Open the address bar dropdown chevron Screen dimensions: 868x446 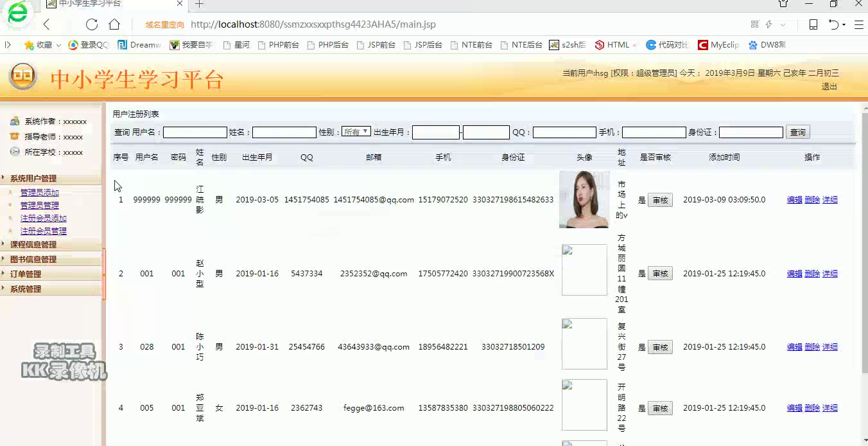(783, 25)
